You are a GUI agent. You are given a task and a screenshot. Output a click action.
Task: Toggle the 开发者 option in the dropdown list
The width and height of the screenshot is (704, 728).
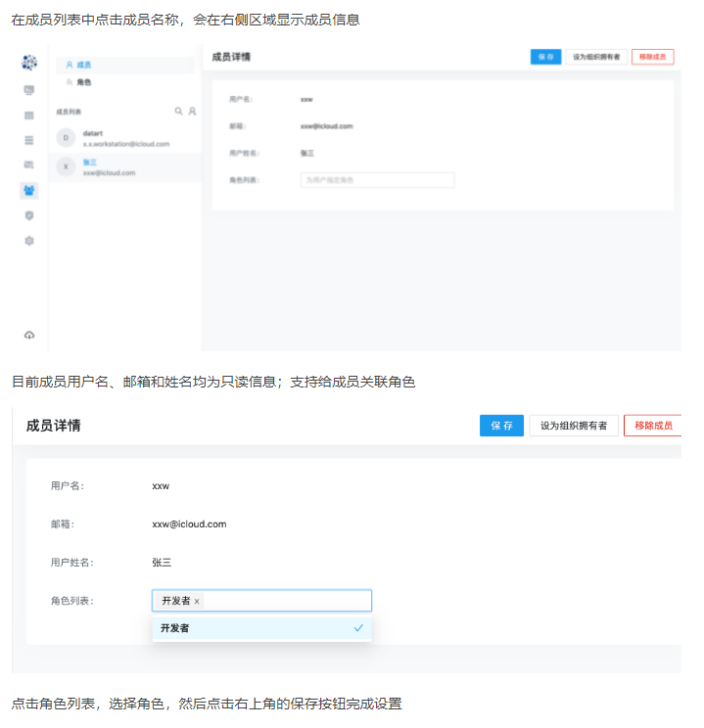click(x=261, y=628)
